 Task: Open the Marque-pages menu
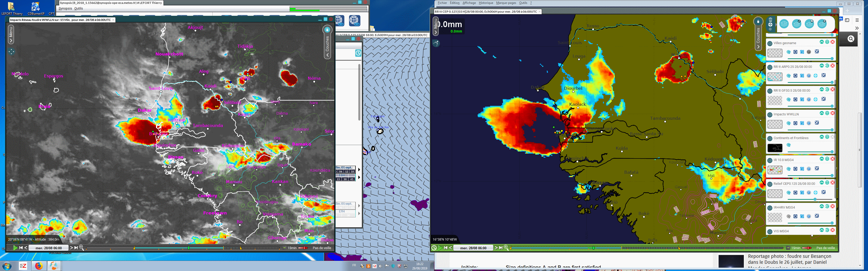pyautogui.click(x=506, y=3)
